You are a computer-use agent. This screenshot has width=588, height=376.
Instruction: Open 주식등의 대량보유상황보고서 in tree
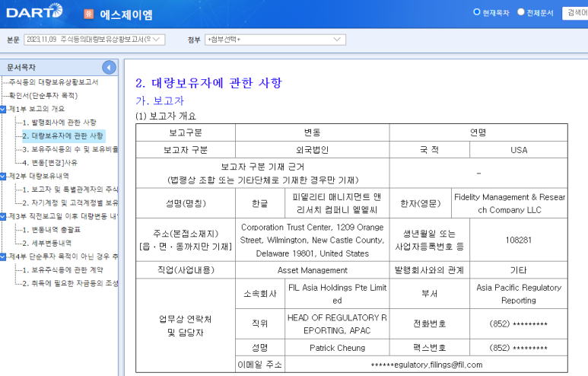pyautogui.click(x=53, y=82)
